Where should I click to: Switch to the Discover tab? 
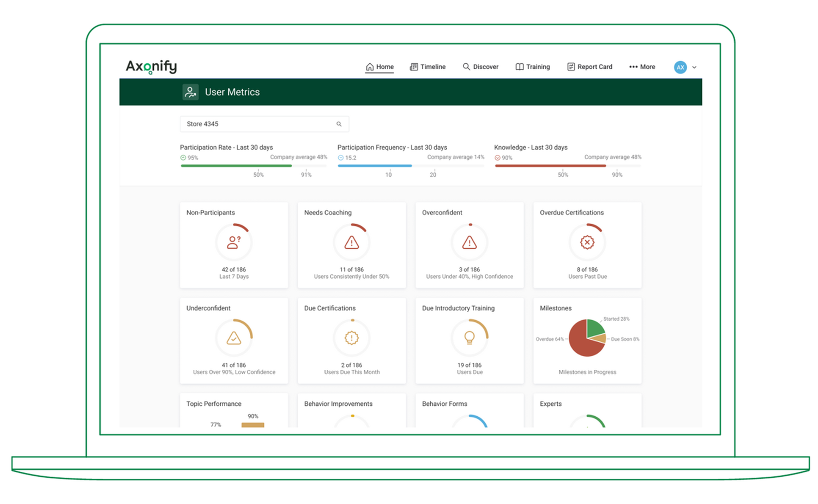click(x=480, y=67)
